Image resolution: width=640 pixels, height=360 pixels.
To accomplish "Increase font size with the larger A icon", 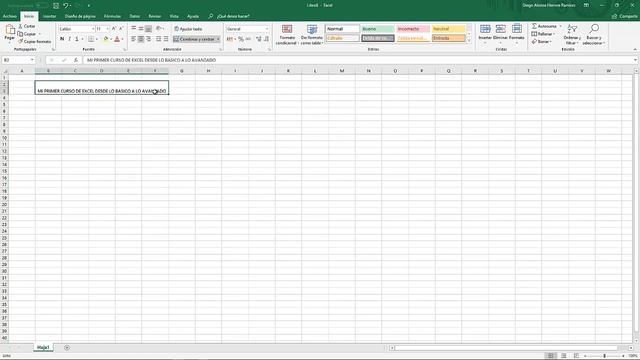I will [114, 29].
